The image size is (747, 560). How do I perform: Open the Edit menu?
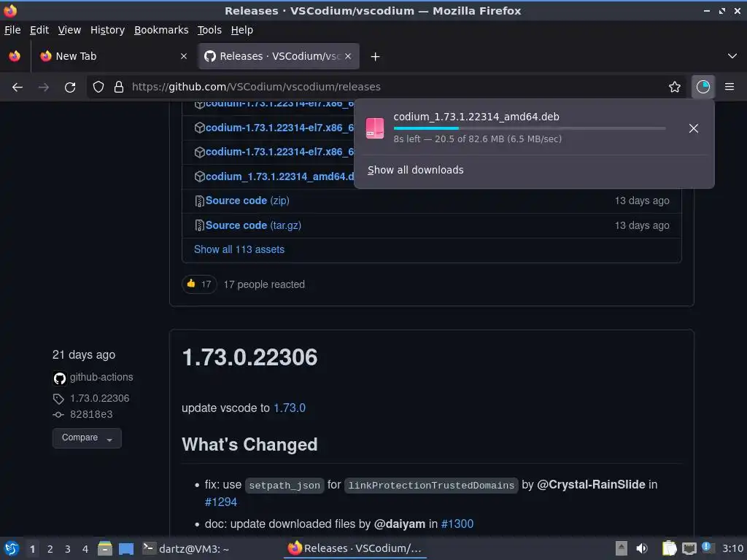[39, 30]
